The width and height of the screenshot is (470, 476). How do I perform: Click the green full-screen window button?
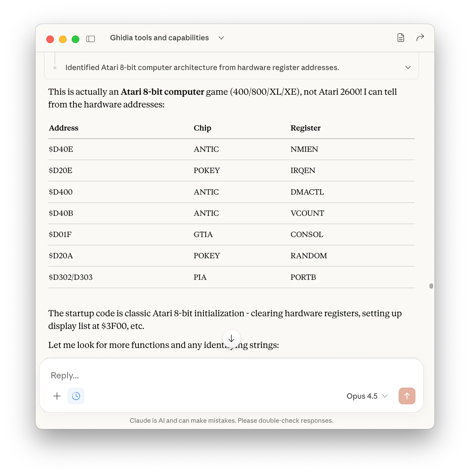[75, 39]
